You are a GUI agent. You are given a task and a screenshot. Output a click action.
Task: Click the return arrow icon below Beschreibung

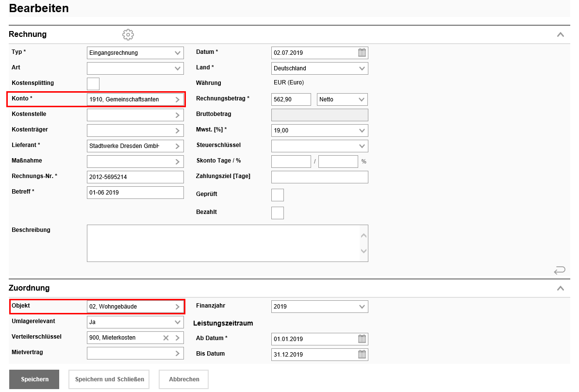pos(560,270)
